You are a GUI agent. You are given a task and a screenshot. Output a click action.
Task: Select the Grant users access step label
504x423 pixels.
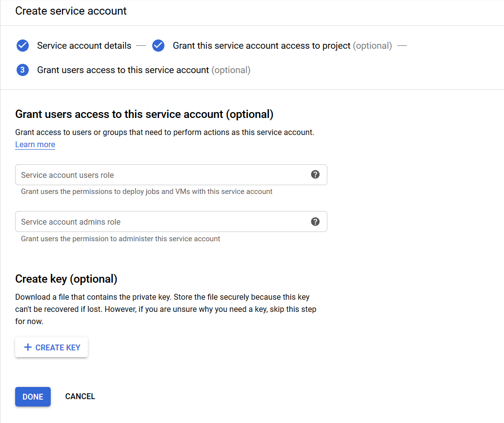[123, 70]
